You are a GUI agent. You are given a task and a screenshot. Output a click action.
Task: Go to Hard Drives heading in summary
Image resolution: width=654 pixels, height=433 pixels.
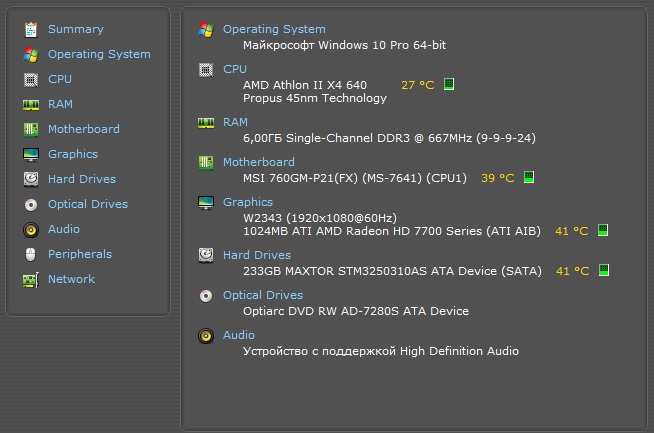coord(257,255)
